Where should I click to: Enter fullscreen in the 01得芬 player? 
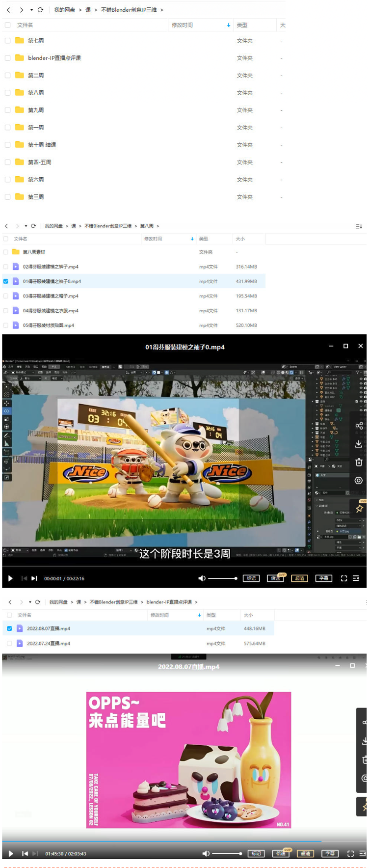(344, 578)
